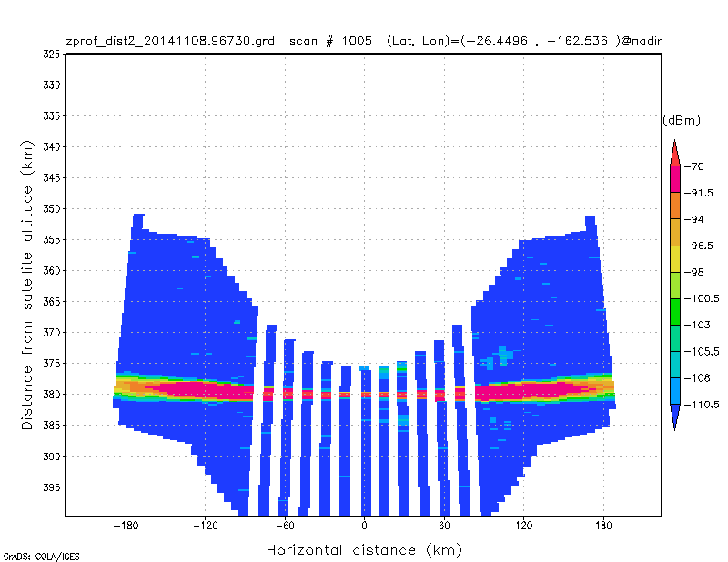Click the red upward arrow atop the colorbar
The image size is (728, 562).
tap(675, 154)
